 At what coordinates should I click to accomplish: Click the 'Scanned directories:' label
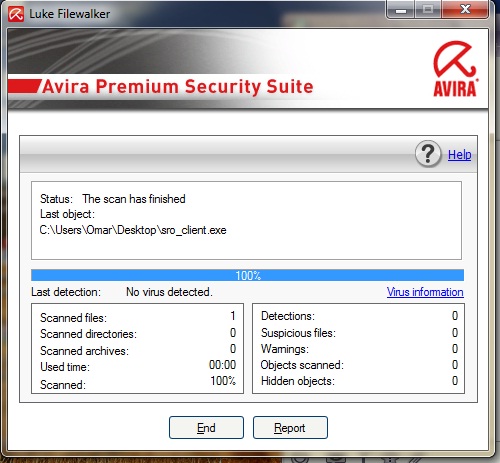[x=88, y=334]
